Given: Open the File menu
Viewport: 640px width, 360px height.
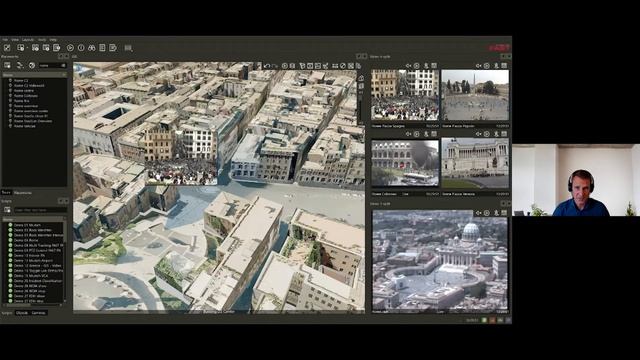Looking at the screenshot, I should [5, 40].
